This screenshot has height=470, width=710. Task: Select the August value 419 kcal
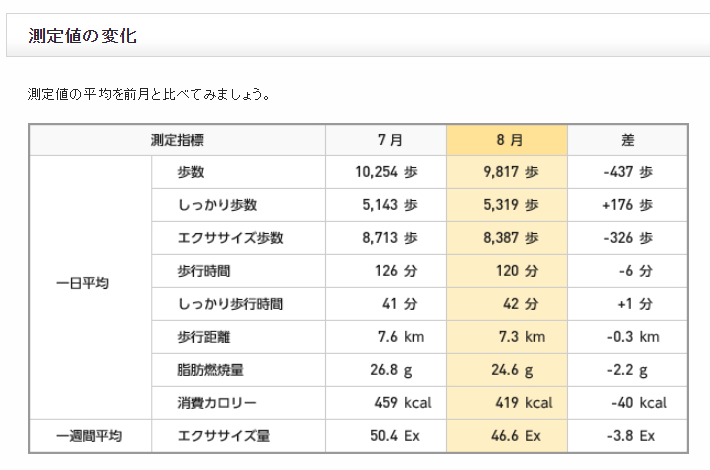tap(524, 403)
